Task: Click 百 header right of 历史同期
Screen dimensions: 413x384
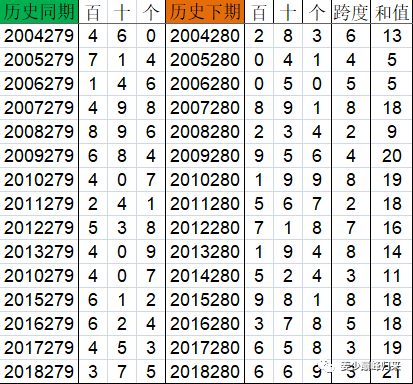Action: point(93,12)
